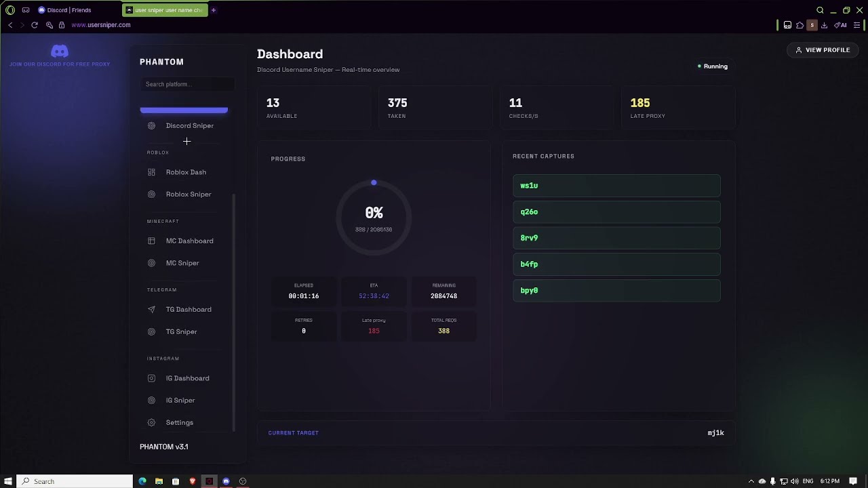
Task: Select captured username bpy0
Action: click(x=616, y=291)
